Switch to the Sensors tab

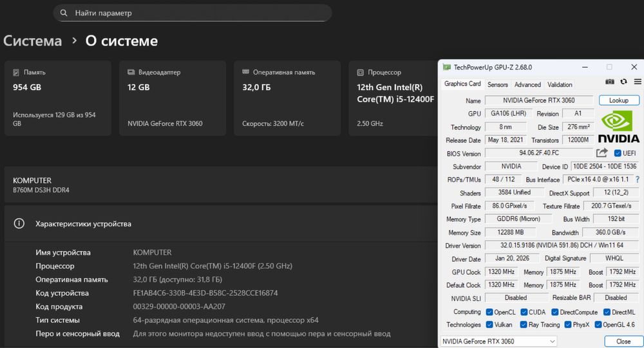point(497,84)
